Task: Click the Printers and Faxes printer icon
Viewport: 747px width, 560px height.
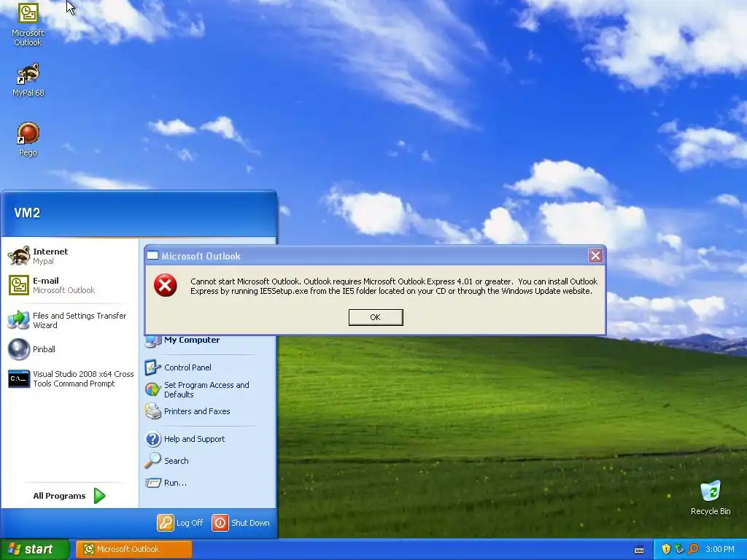Action: (153, 411)
